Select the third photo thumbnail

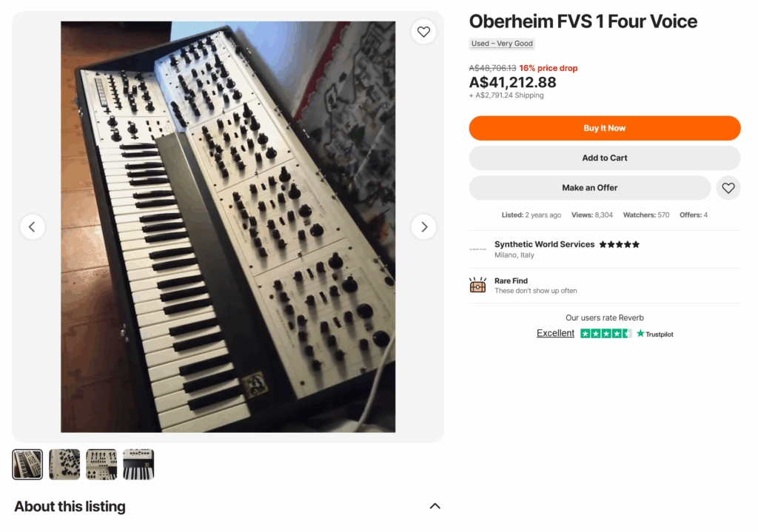pos(101,465)
